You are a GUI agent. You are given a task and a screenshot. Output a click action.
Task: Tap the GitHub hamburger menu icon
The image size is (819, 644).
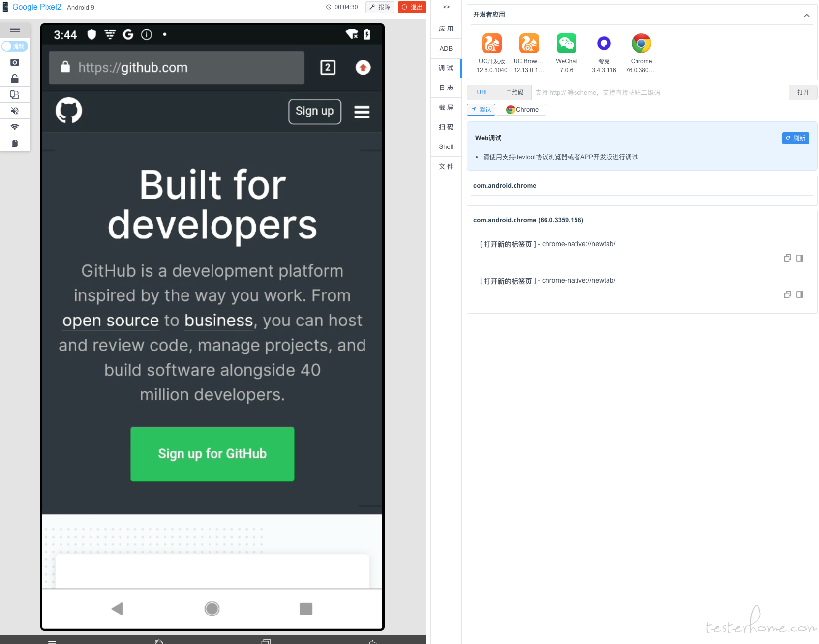(x=362, y=112)
